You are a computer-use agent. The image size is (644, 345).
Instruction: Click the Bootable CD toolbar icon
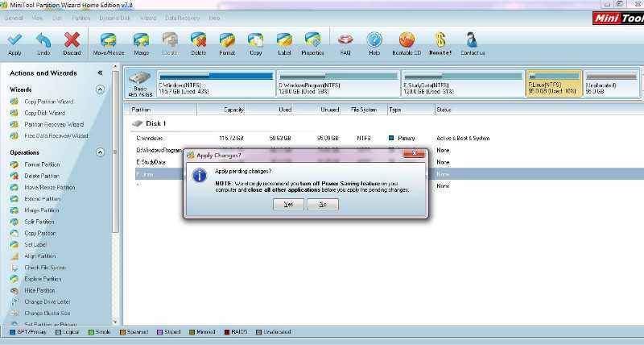pos(407,39)
